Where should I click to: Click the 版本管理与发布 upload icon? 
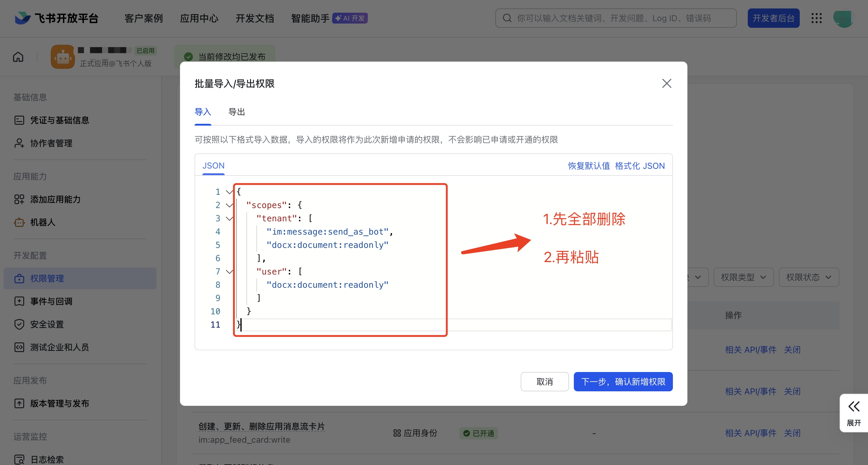point(19,403)
